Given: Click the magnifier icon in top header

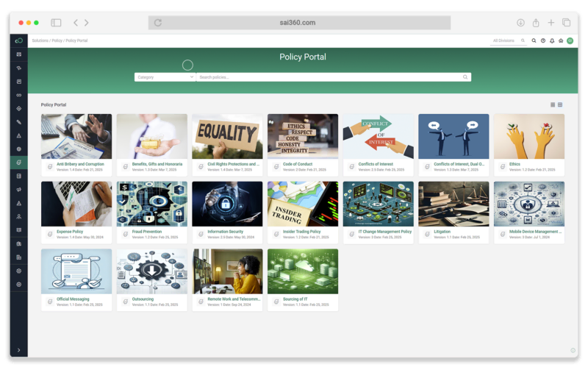Looking at the screenshot, I should tap(534, 41).
